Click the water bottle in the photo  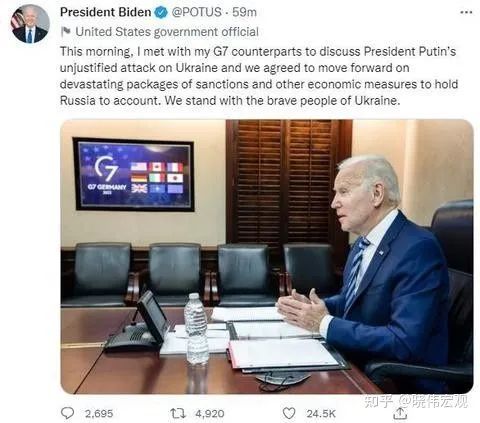(197, 329)
